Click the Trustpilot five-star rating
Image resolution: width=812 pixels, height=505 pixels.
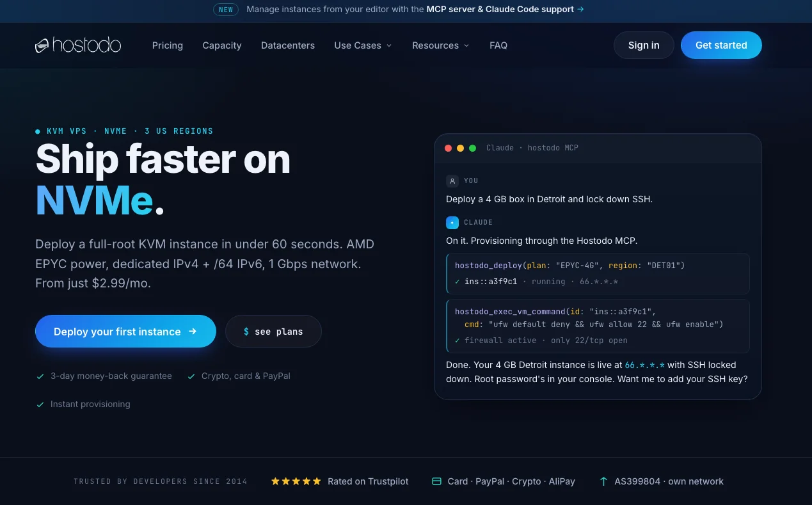[x=296, y=481]
